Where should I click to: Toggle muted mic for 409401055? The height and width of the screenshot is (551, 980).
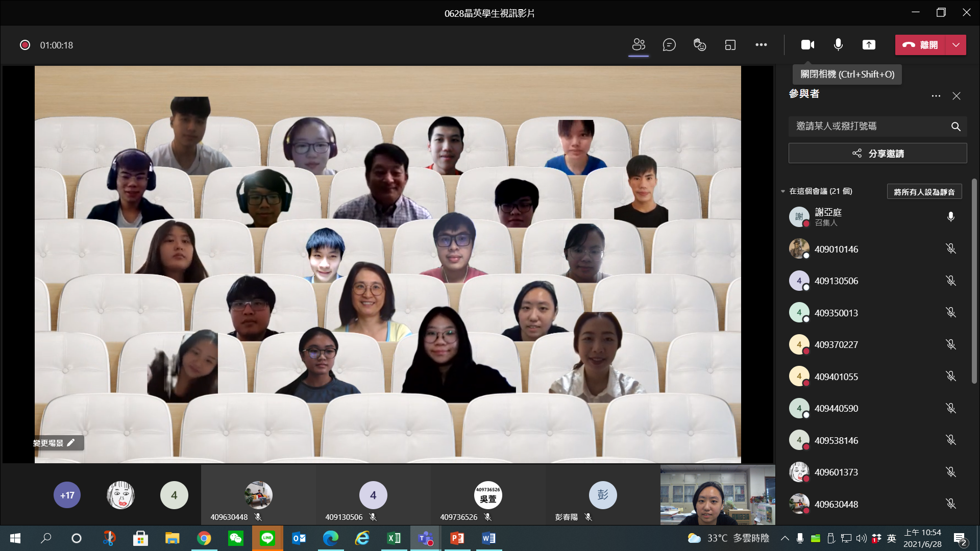click(951, 377)
